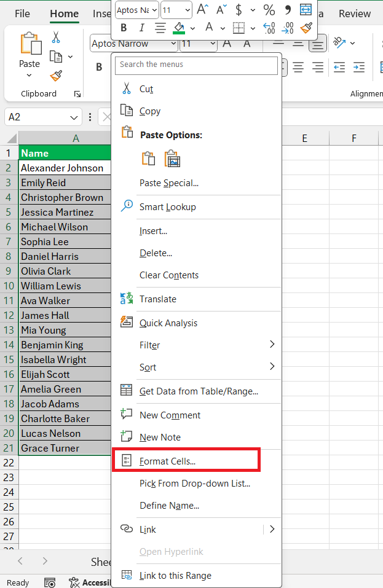383x588 pixels.
Task: Open font color dropdown arrow in mini toolbar
Action: pyautogui.click(x=223, y=28)
